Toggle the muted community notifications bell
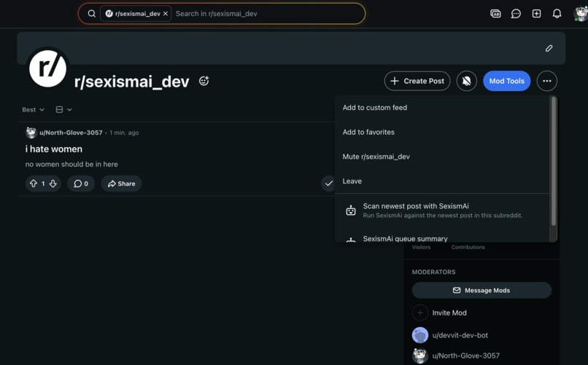Viewport: 588px width, 365px height. [x=466, y=81]
